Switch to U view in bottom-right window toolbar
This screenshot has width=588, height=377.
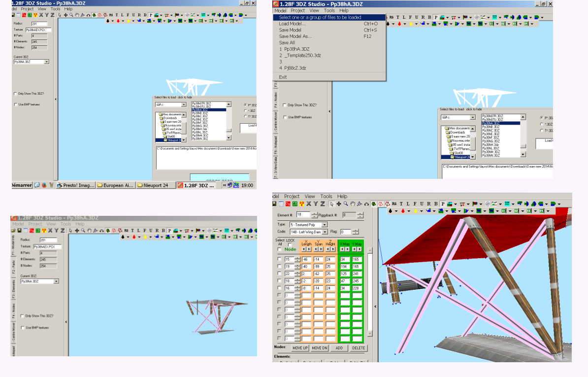[x=422, y=204]
